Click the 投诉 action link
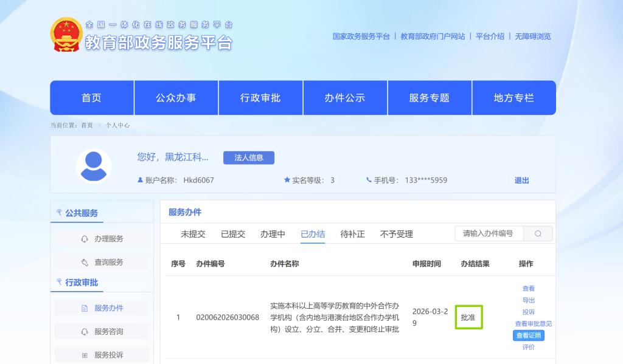This screenshot has height=364, width=623. click(x=529, y=312)
